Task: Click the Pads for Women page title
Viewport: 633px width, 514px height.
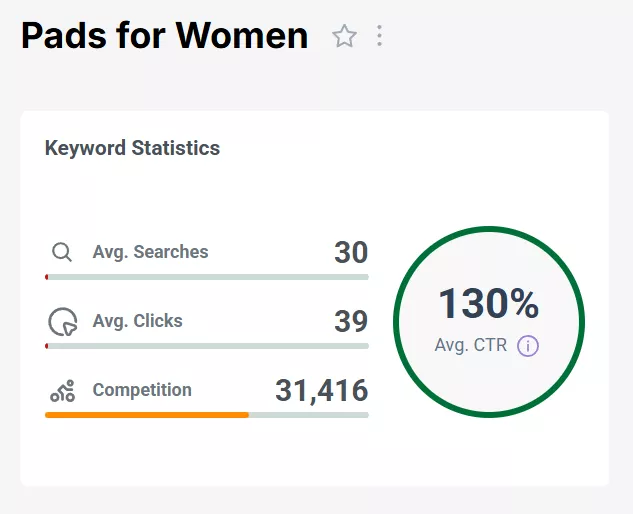Action: point(164,37)
